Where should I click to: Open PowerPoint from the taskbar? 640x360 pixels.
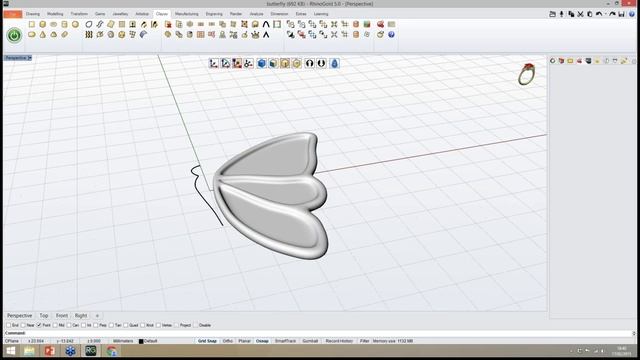point(50,351)
